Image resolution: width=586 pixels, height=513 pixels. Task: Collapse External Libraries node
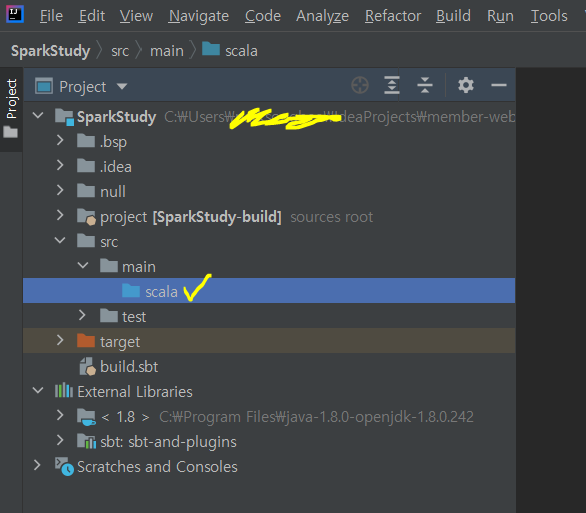[x=38, y=390]
